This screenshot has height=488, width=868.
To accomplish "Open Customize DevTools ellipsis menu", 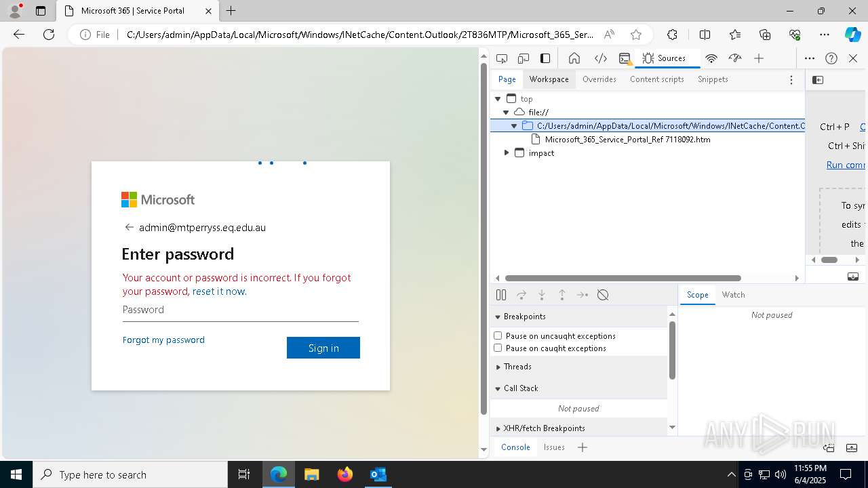I will 810,58.
